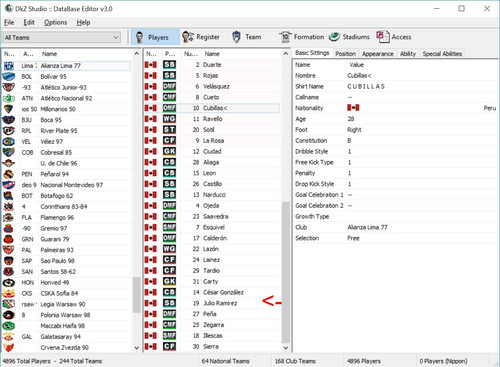The height and width of the screenshot is (367, 500).
Task: Click the Honved 49 team crest
Action: point(9,283)
